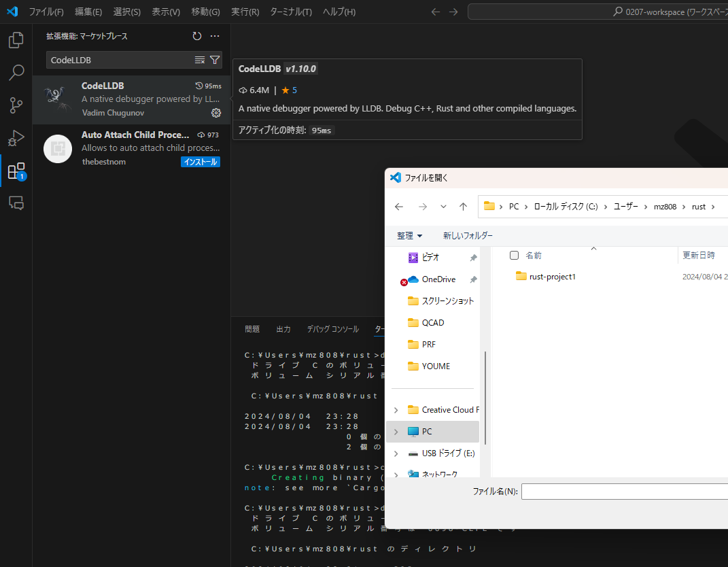Switch to the デバッグ コンソール tab
Screen dimensions: 728x567
pyautogui.click(x=332, y=329)
